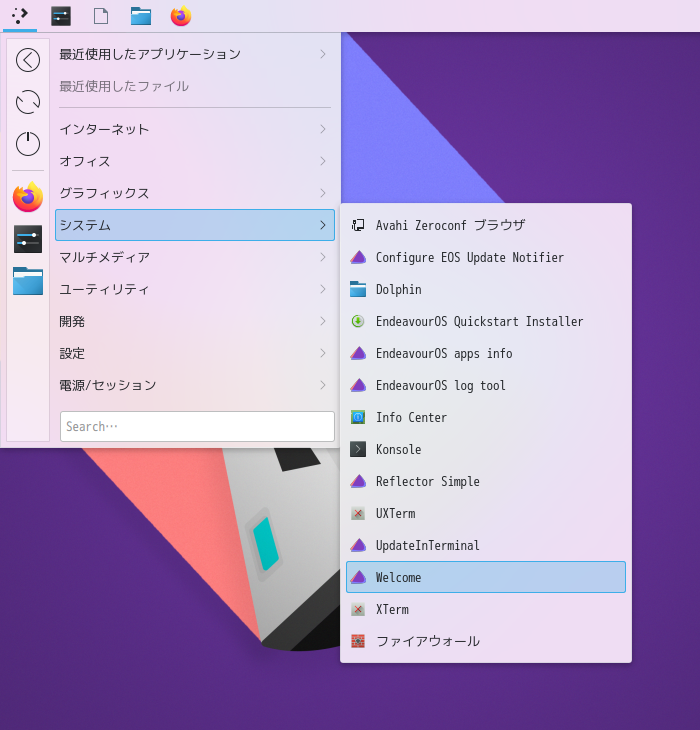
Task: Expand the オフィス category arrow
Action: click(323, 161)
